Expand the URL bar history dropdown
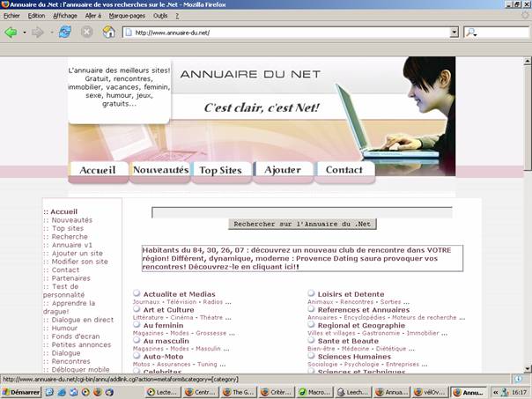The height and width of the screenshot is (399, 532). click(454, 33)
